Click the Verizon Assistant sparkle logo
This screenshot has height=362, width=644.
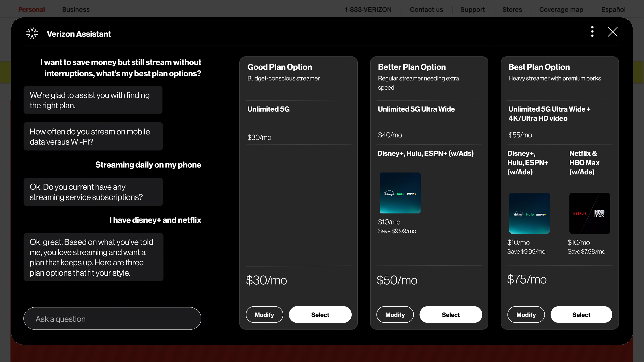(x=32, y=33)
